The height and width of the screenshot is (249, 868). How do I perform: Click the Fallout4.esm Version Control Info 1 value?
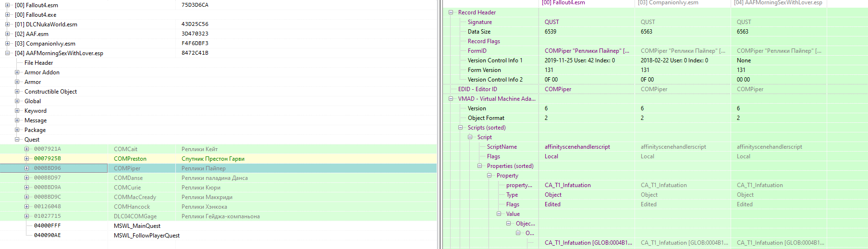579,60
